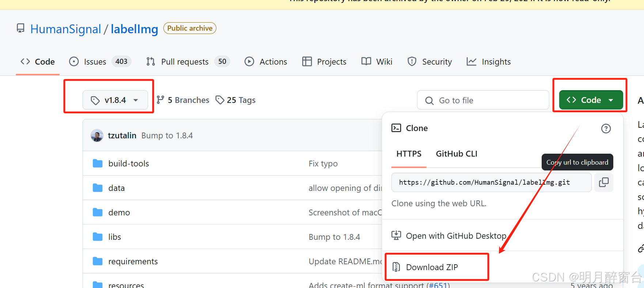Image resolution: width=644 pixels, height=288 pixels.
Task: Open the requirements folder
Action: coord(133,261)
